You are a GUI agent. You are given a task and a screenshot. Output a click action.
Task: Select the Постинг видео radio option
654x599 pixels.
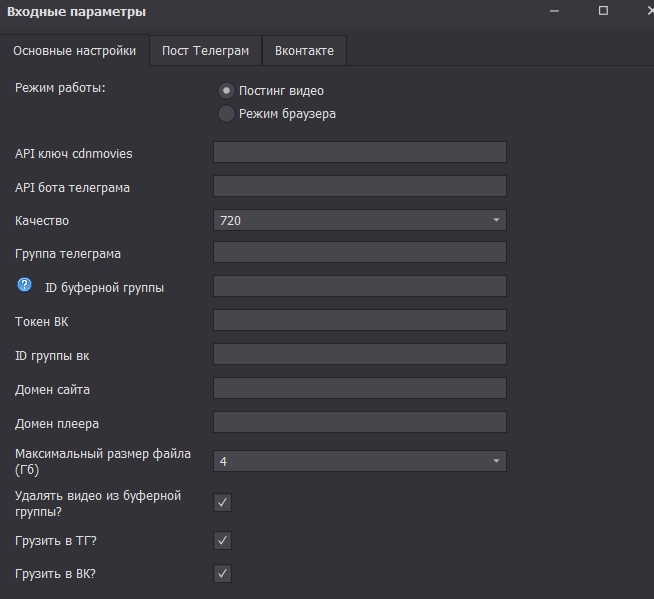click(226, 91)
